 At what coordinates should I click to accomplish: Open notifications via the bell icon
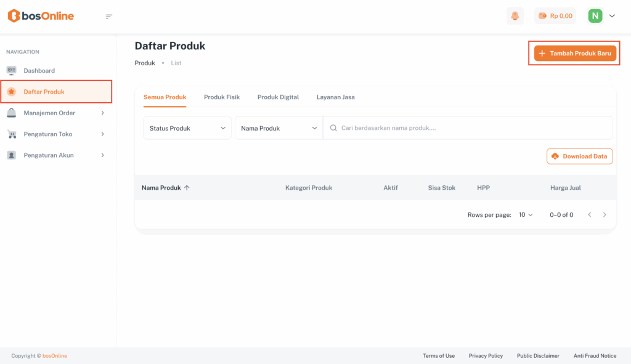click(x=515, y=16)
